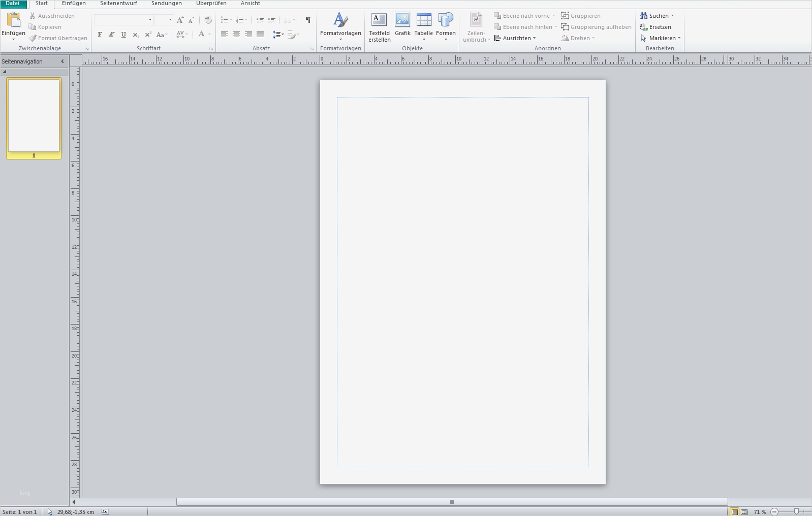Center-align text in the Absatz group

[x=236, y=35]
